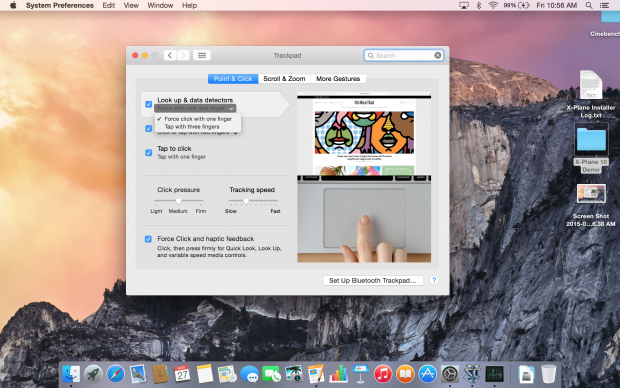Click the clock Fri 10:56 AM

tap(556, 6)
